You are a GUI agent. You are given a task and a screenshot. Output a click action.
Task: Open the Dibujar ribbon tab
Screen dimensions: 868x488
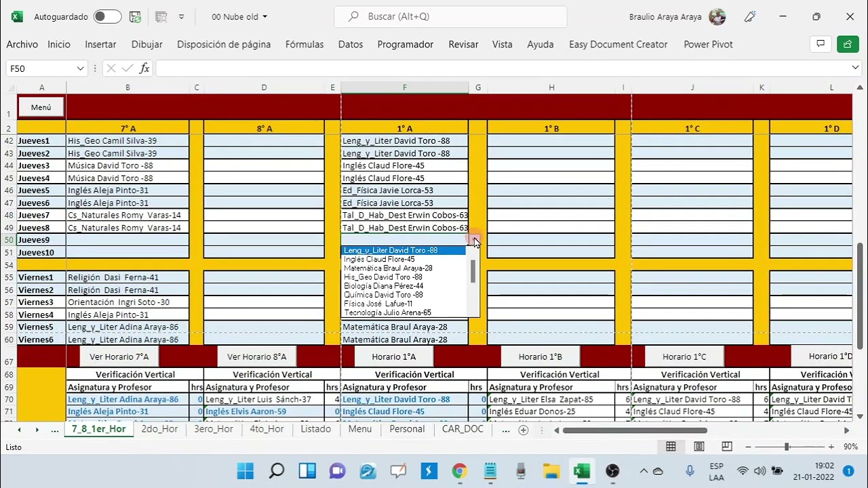click(146, 44)
